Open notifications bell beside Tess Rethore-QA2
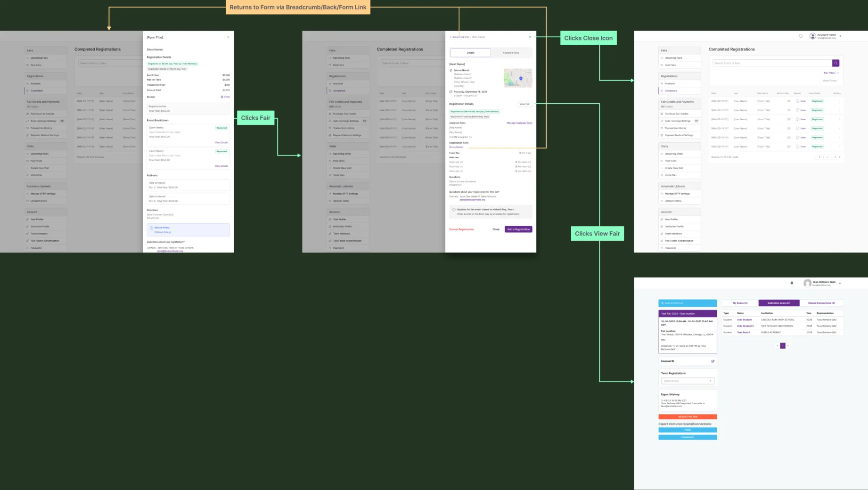Image resolution: width=868 pixels, height=490 pixels. click(792, 283)
